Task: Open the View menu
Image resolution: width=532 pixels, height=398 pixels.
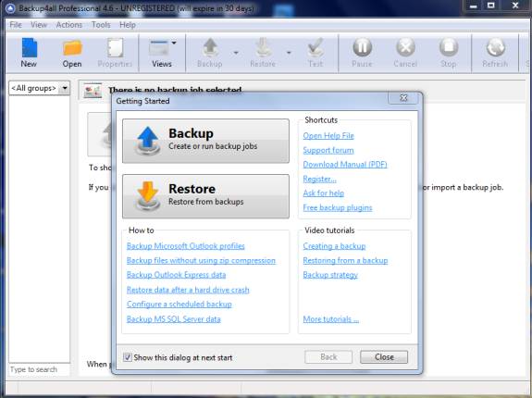Action: [x=39, y=25]
